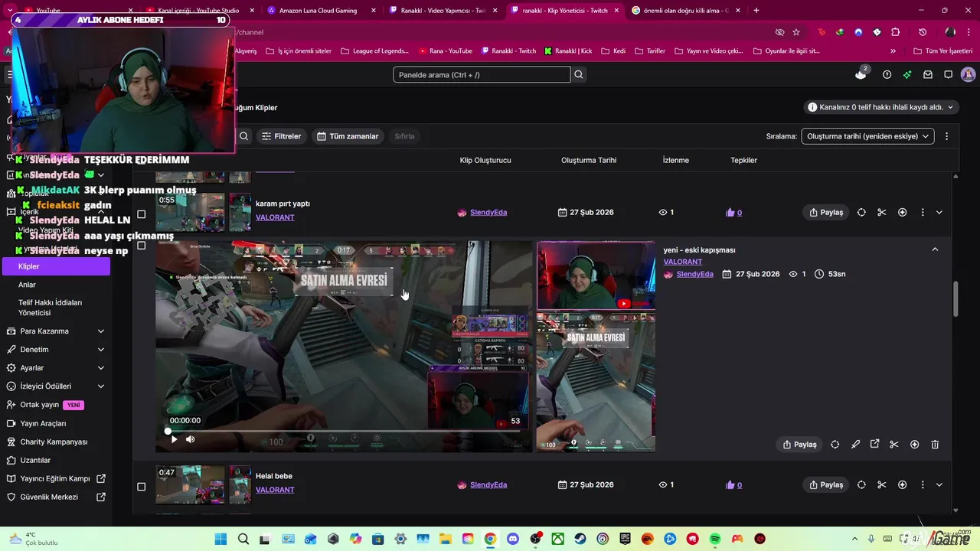Expand the copyright strike notice dropdown
Screen dimensions: 980x551
[882, 107]
